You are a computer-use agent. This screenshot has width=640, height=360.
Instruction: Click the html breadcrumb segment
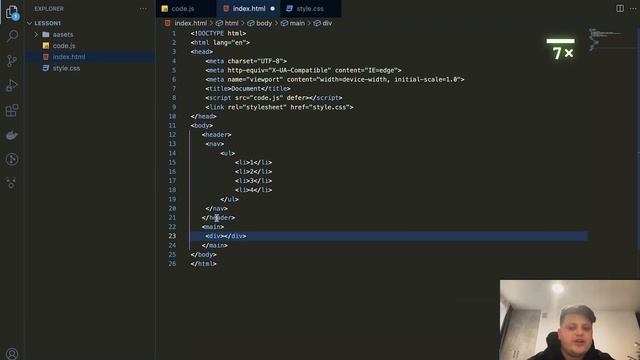(x=231, y=23)
